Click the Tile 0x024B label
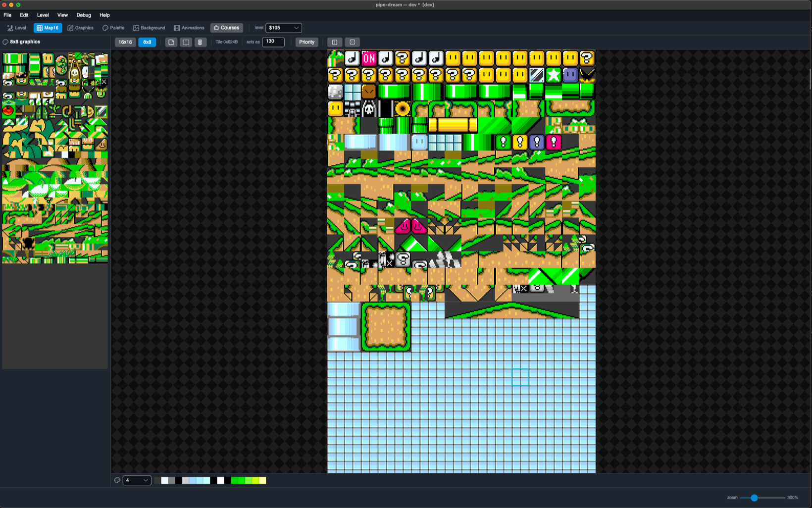Screen dimensions: 812x508 (227, 42)
